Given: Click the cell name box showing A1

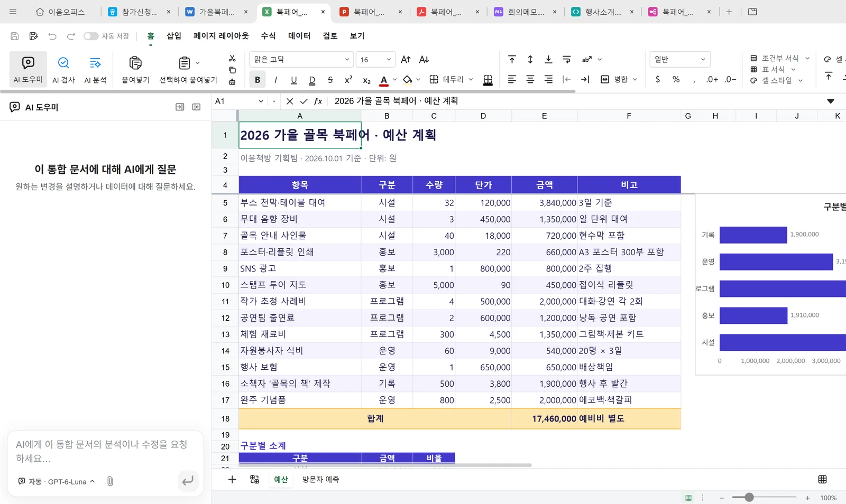Looking at the screenshot, I should click(239, 101).
